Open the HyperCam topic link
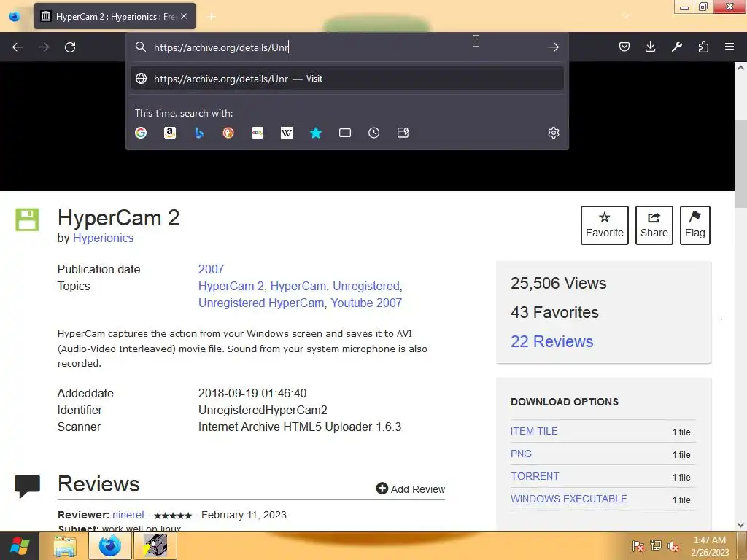Image resolution: width=747 pixels, height=560 pixels. (298, 286)
